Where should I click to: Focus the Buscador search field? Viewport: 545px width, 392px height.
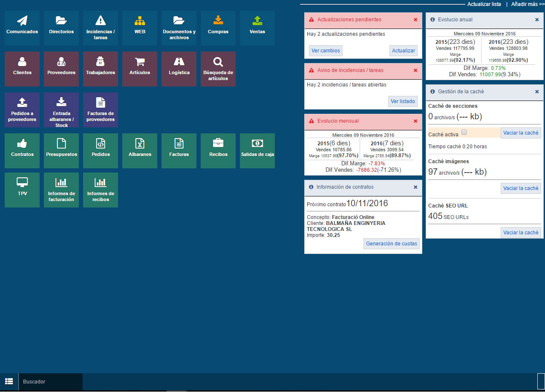click(x=51, y=382)
